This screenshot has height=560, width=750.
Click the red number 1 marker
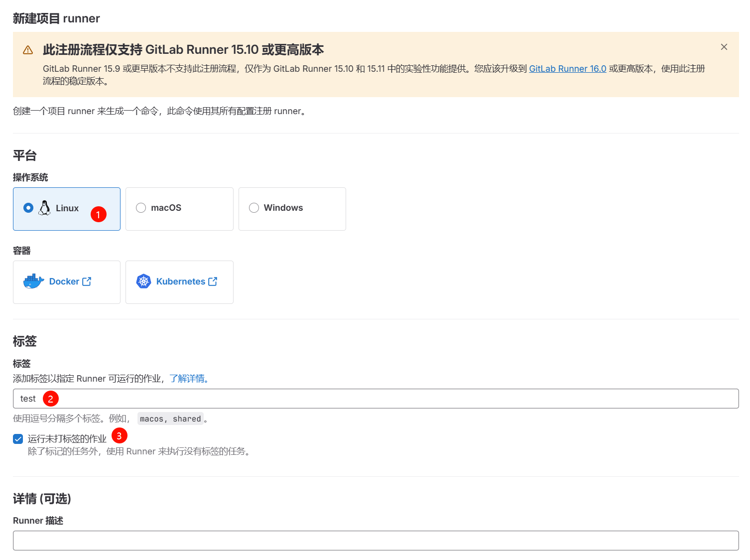click(99, 214)
